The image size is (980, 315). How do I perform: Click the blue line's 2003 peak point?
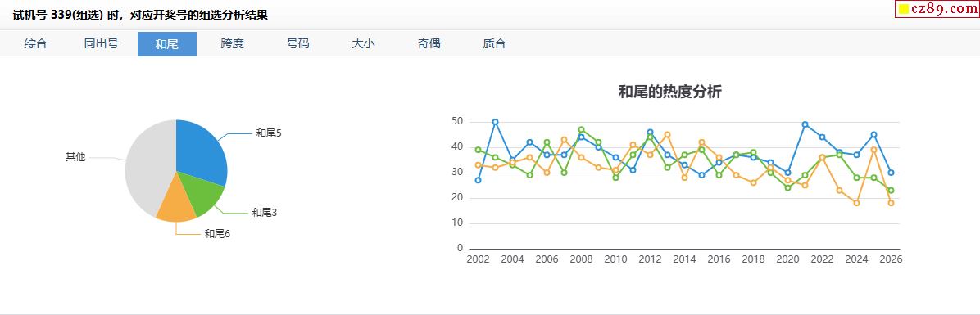coord(496,122)
